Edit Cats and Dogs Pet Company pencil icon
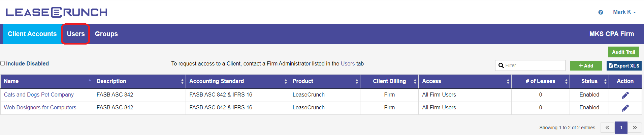 (x=625, y=95)
